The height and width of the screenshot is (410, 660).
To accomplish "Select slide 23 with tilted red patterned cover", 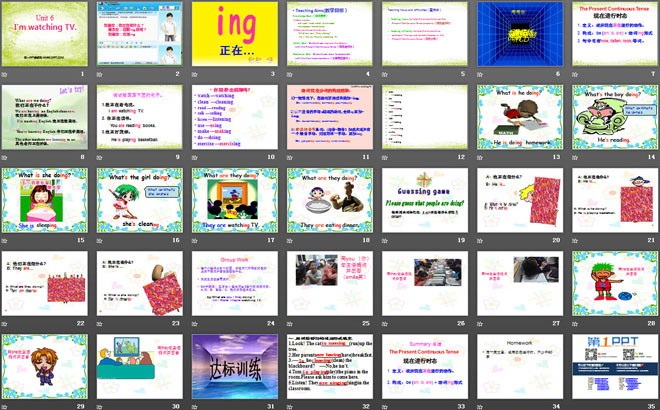I will [140, 283].
